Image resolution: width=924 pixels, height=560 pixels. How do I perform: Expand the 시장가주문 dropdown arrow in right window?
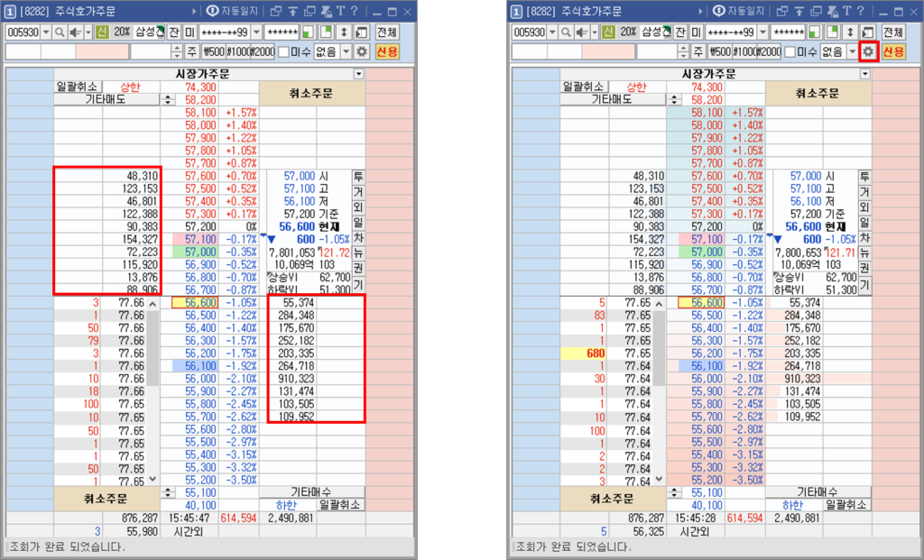click(x=865, y=74)
